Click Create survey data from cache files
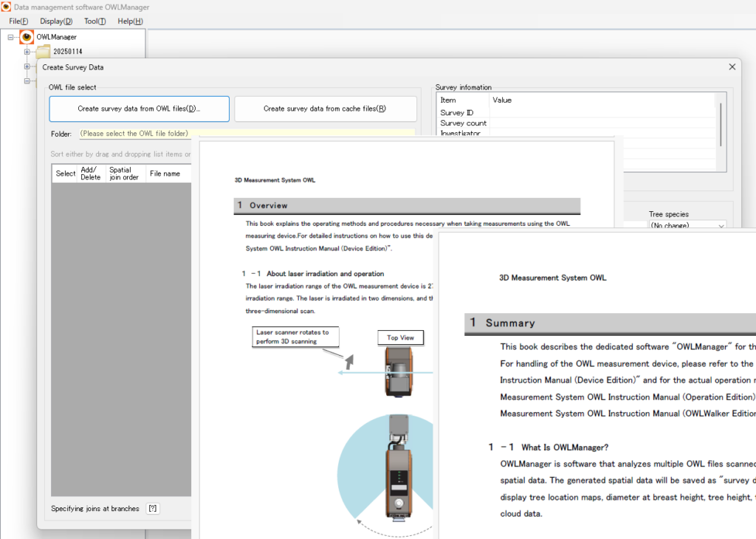 (x=325, y=109)
